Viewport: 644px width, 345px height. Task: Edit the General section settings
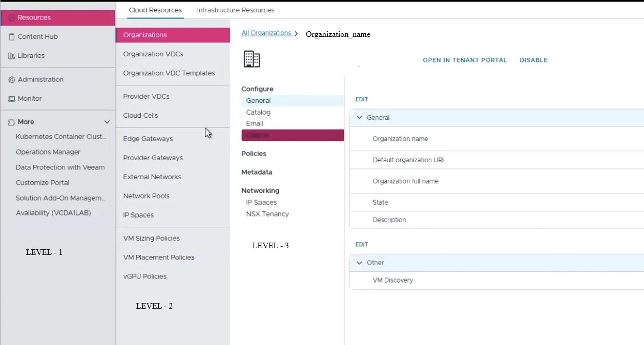point(361,99)
